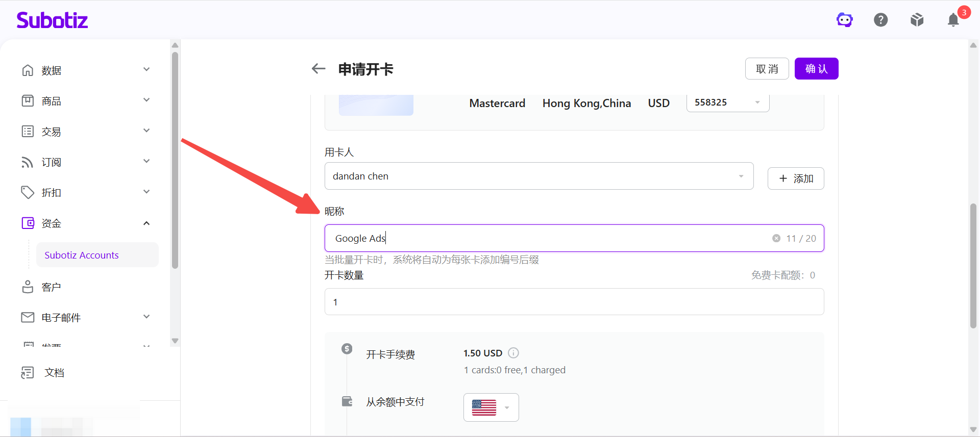Click the page scroll up arrow
Image resolution: width=980 pixels, height=437 pixels.
(973, 45)
